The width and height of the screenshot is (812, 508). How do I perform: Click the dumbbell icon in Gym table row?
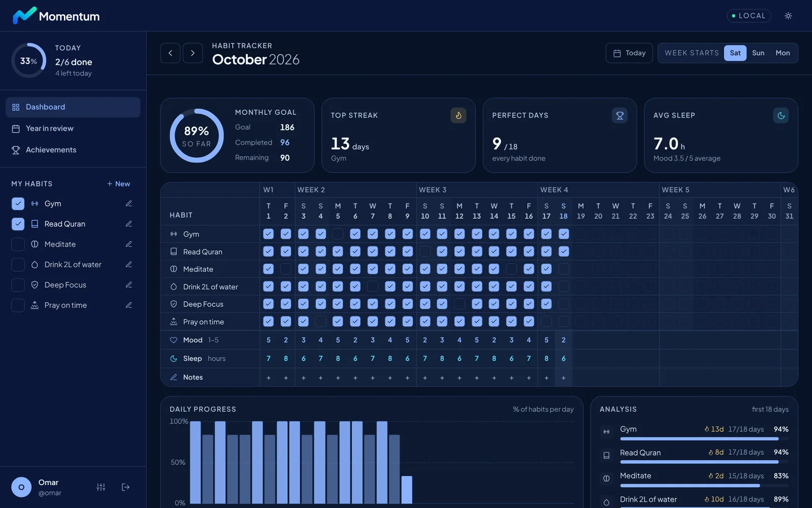point(174,234)
